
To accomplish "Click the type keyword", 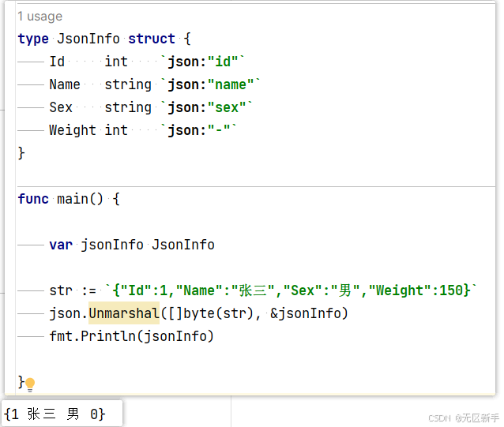I will point(33,39).
